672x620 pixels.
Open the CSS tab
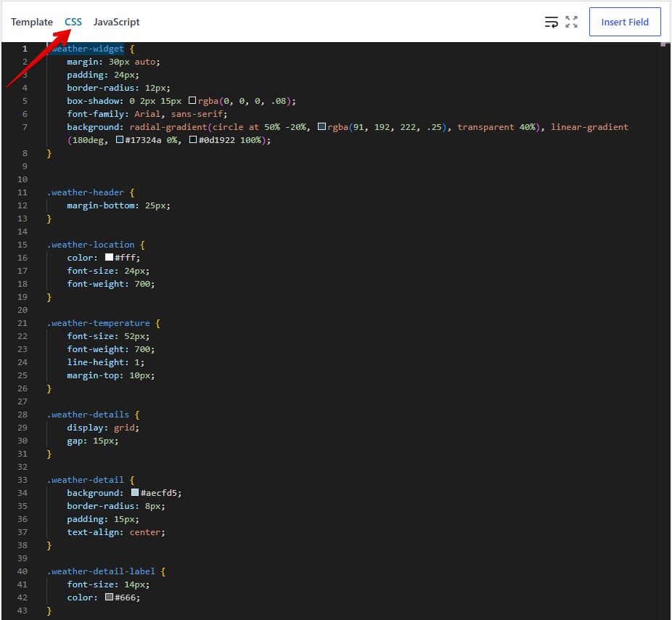pyautogui.click(x=73, y=22)
